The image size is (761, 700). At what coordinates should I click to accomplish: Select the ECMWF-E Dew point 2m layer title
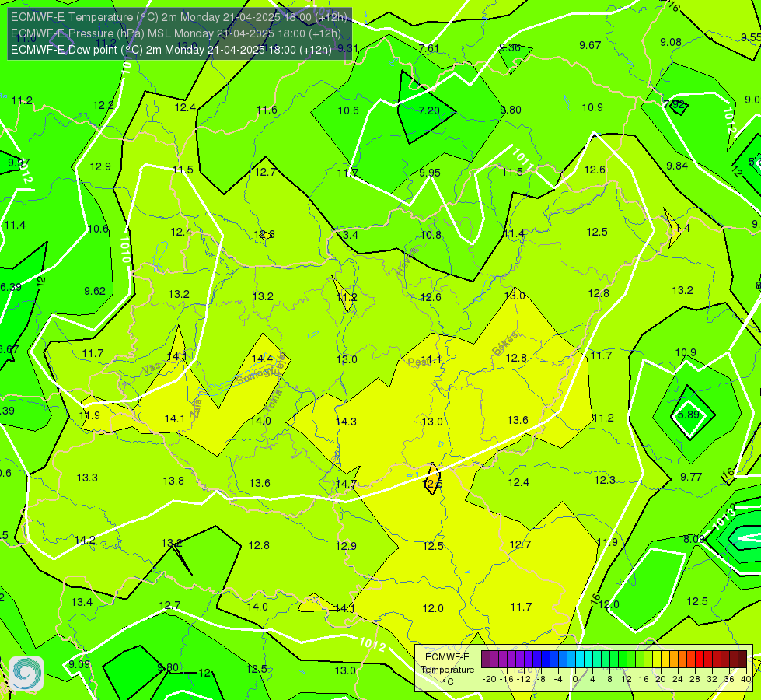[171, 50]
